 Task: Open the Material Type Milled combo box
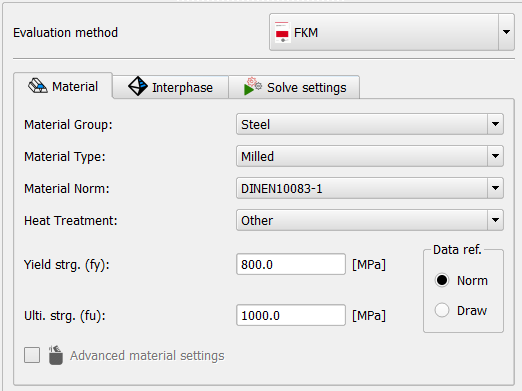[370, 156]
